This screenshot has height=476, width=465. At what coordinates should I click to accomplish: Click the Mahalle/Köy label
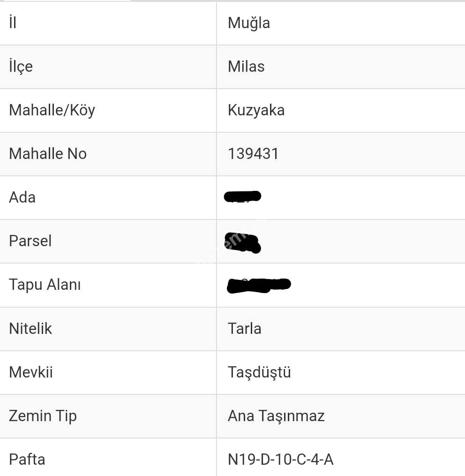52,110
